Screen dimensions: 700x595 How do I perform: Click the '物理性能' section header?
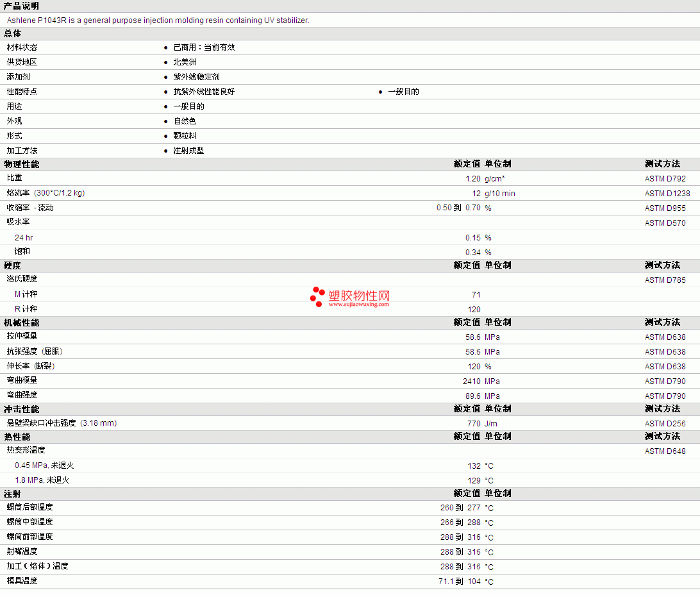[x=21, y=164]
